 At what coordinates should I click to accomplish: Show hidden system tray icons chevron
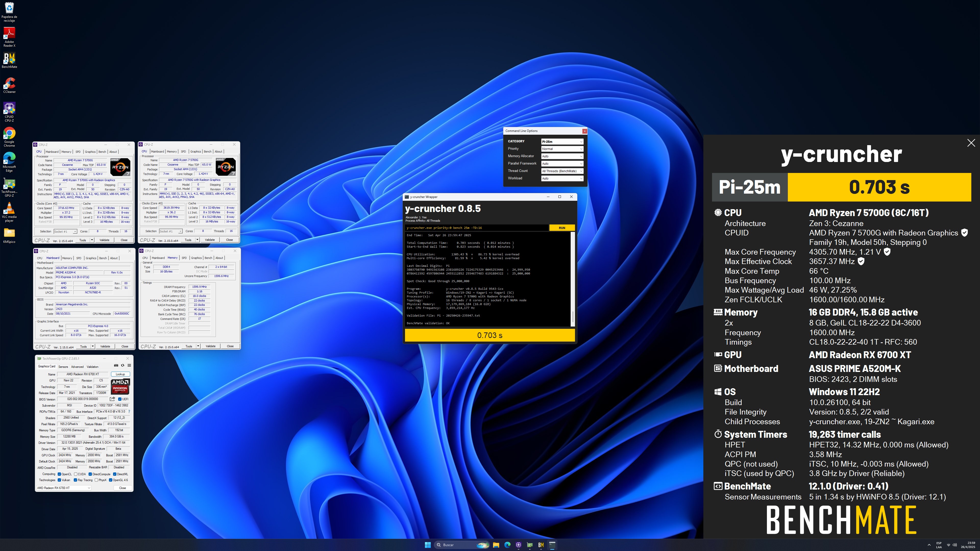pos(929,545)
